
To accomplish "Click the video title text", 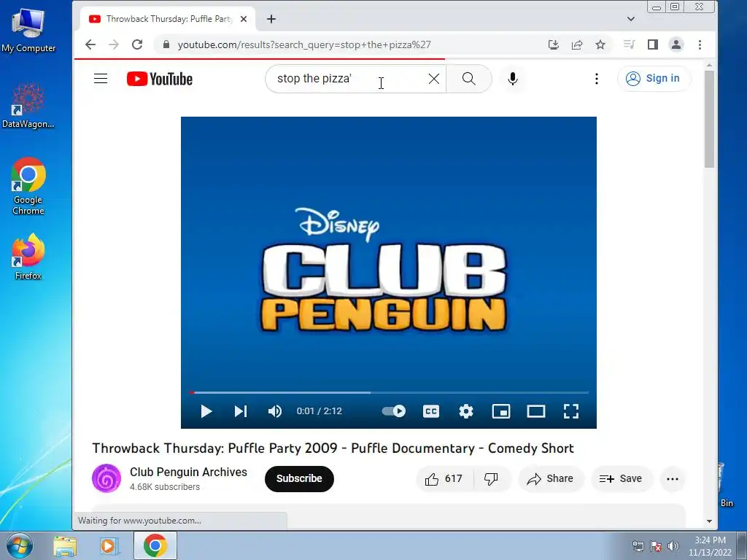I will [x=333, y=448].
